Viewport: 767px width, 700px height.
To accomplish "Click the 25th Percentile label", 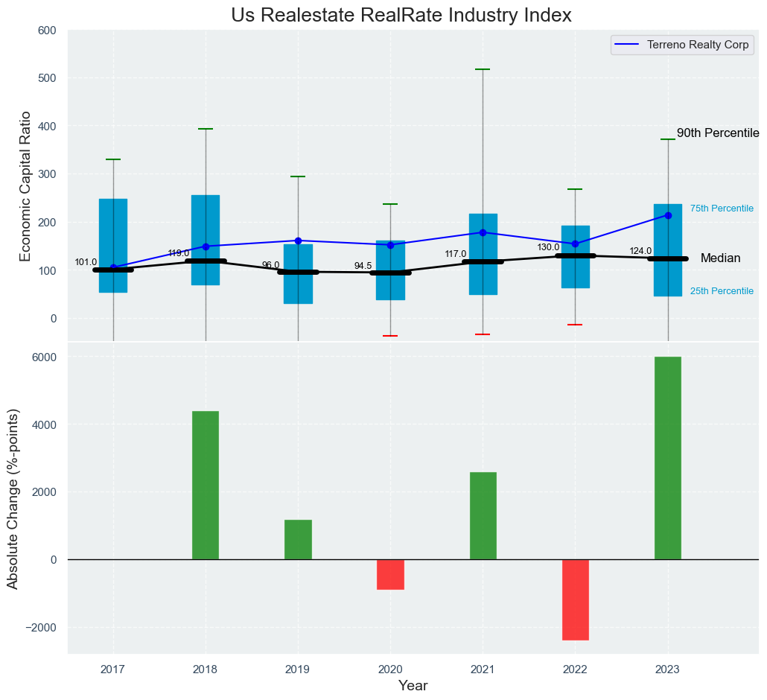I will tap(722, 291).
